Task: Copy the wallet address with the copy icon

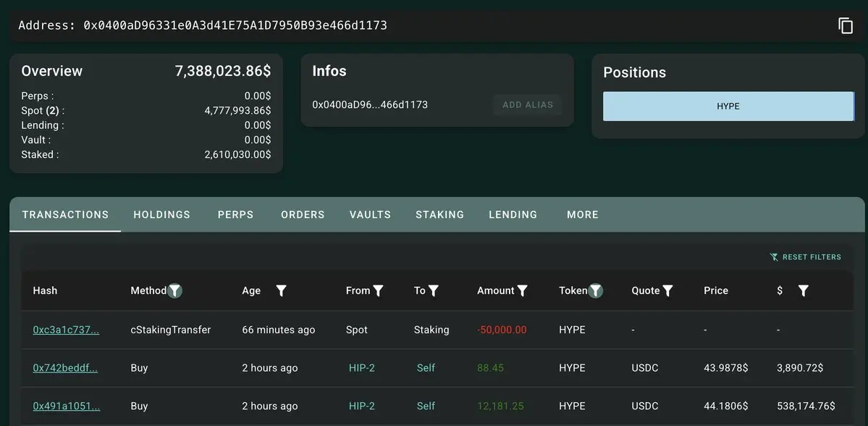Action: (x=846, y=25)
